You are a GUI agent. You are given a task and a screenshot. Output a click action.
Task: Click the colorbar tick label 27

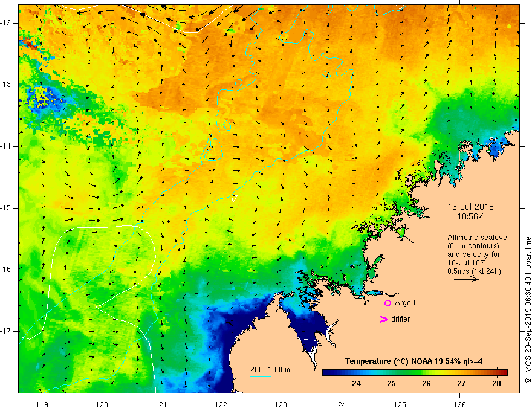click(461, 384)
